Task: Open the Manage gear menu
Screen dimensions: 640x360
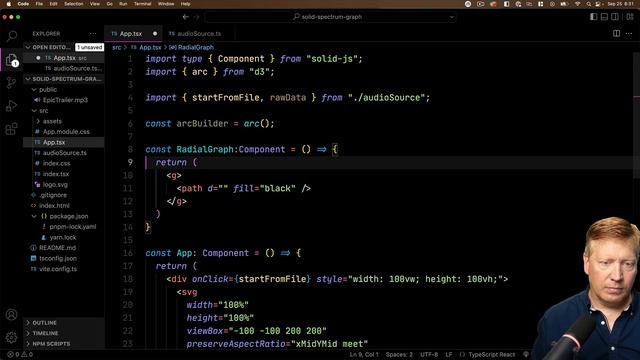Action: [11, 338]
